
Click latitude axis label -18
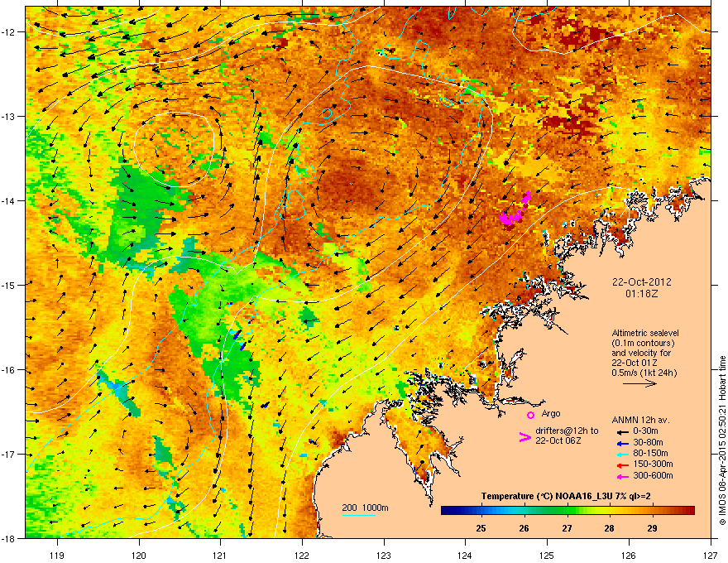point(9,538)
